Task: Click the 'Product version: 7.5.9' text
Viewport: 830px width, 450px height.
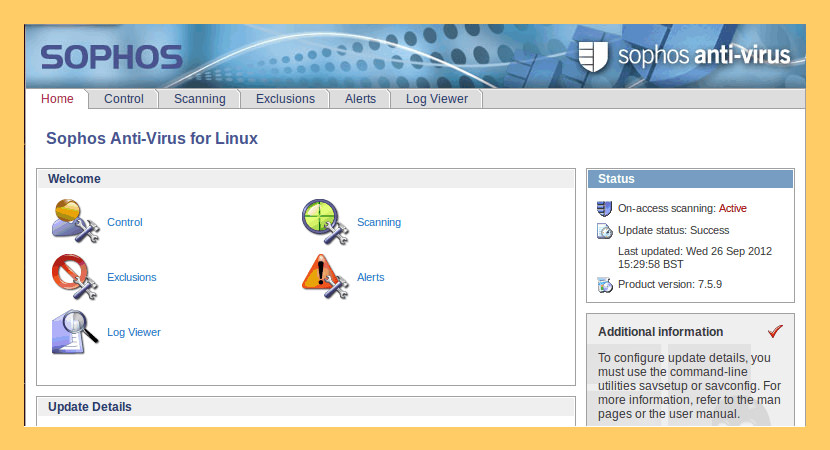Action: [670, 284]
